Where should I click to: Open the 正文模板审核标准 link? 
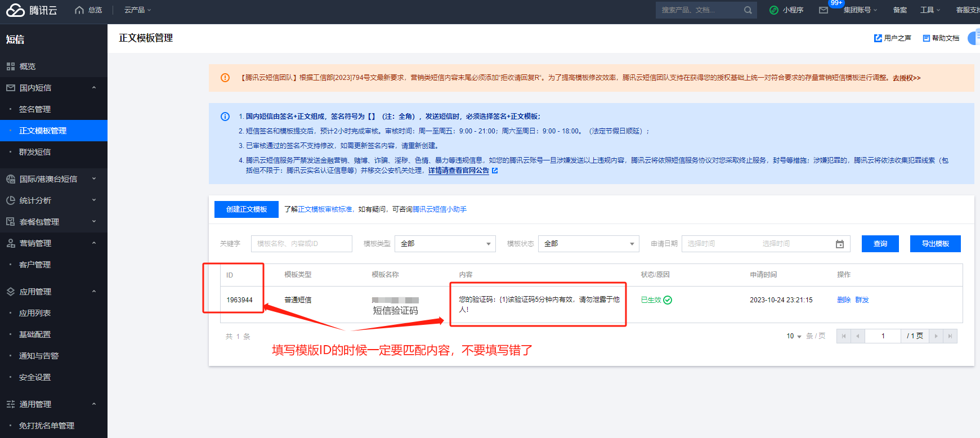tap(325, 209)
